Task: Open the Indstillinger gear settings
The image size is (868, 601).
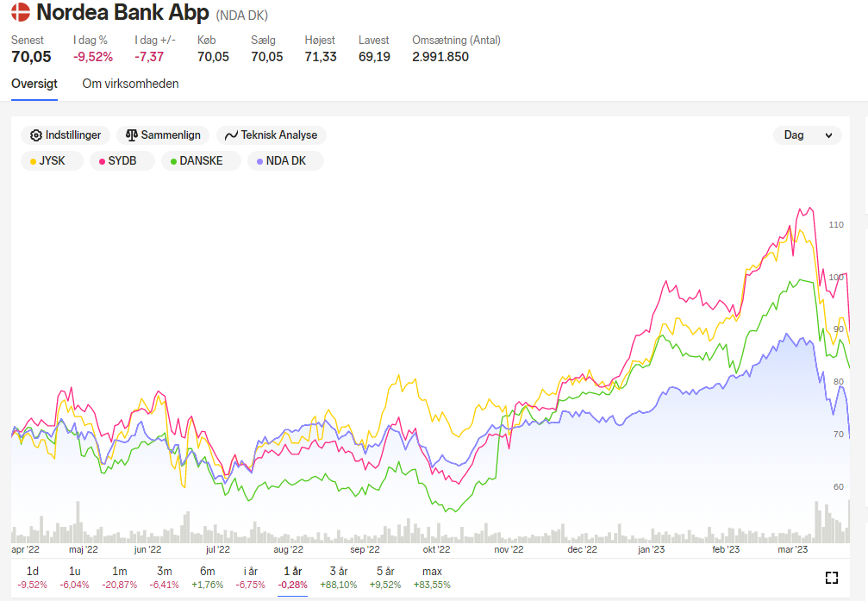Action: coord(36,135)
